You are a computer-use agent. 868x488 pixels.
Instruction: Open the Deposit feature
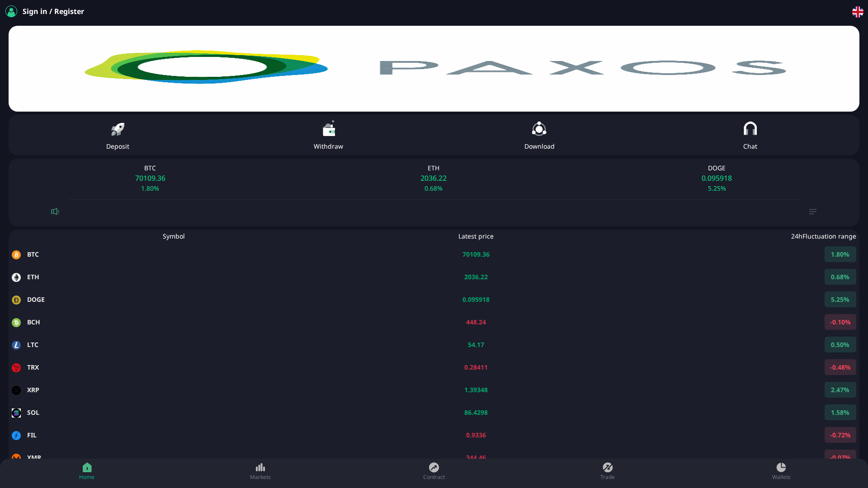(x=118, y=135)
